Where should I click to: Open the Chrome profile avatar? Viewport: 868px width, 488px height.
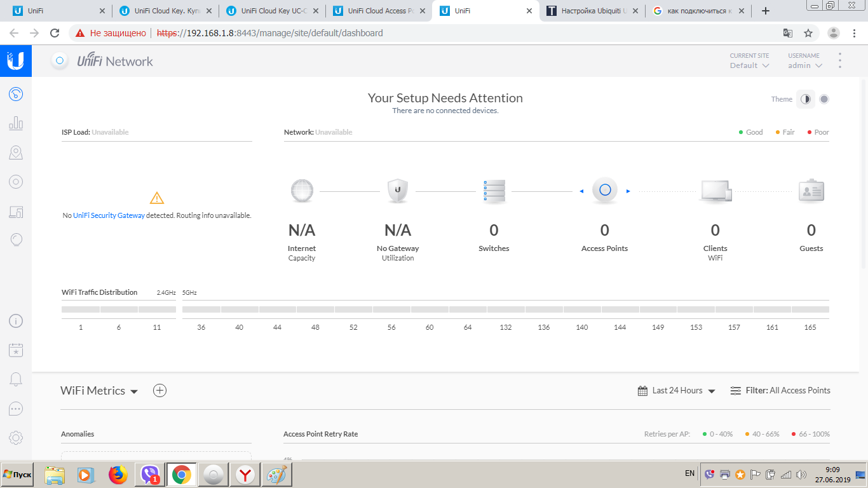tap(834, 33)
